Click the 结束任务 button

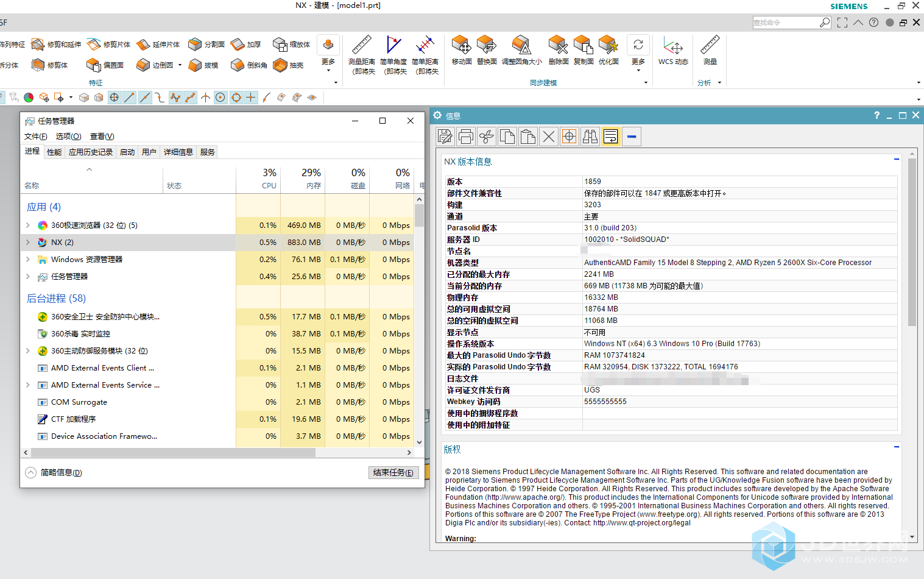393,473
